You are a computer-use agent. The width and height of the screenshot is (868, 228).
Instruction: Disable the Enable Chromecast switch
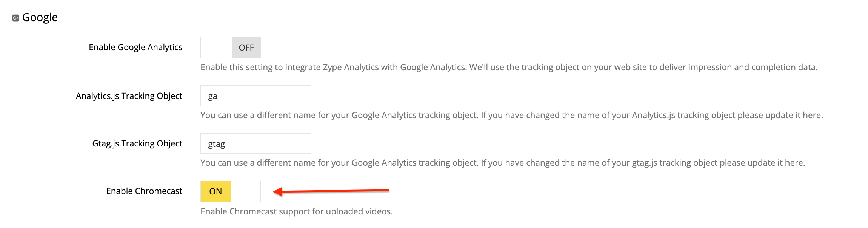tap(231, 191)
